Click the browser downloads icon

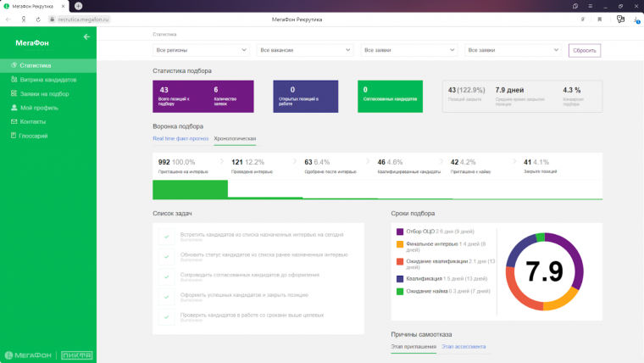[636, 19]
